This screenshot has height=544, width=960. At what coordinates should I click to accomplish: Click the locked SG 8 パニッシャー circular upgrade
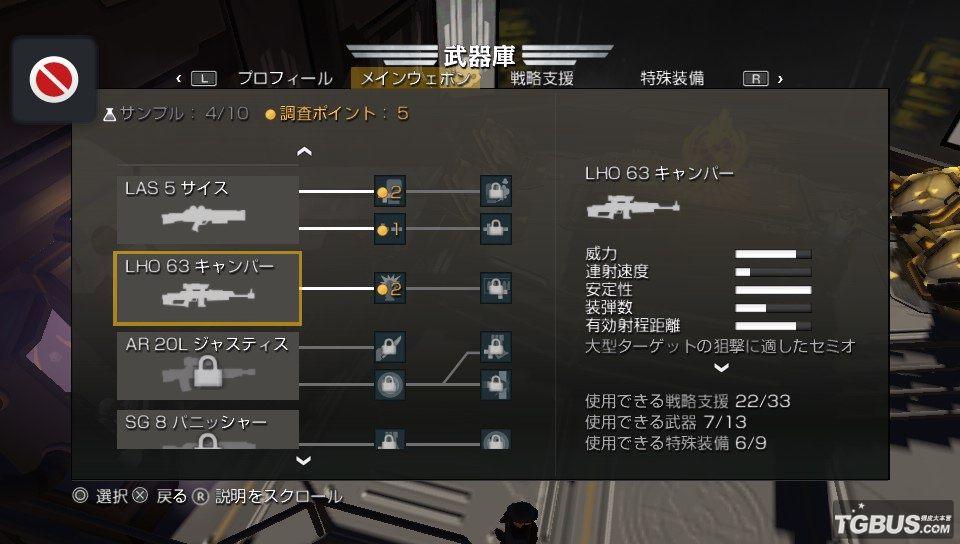[496, 439]
